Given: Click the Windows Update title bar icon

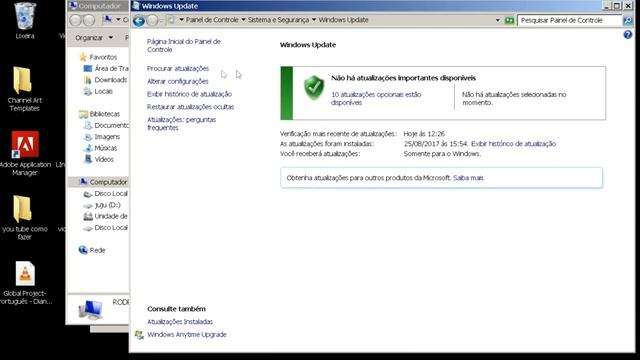Looking at the screenshot, I should tap(136, 6).
